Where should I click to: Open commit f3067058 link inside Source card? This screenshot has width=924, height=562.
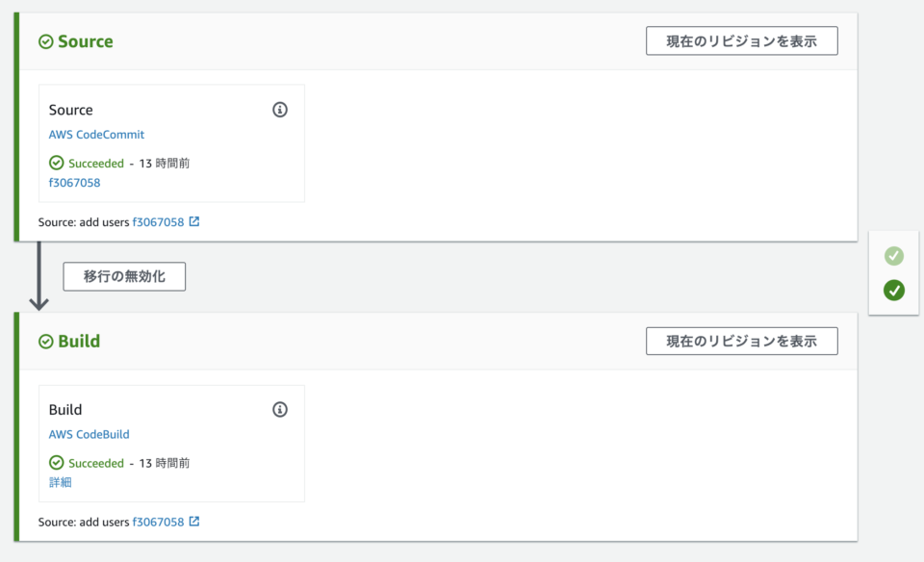pos(74,182)
